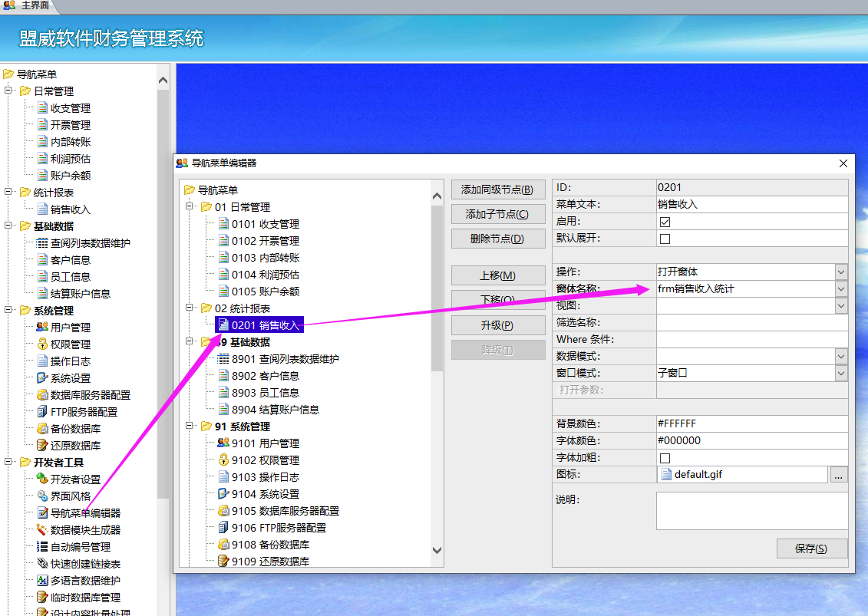
Task: Open the 窗体名称 dropdown arrow
Action: click(841, 289)
